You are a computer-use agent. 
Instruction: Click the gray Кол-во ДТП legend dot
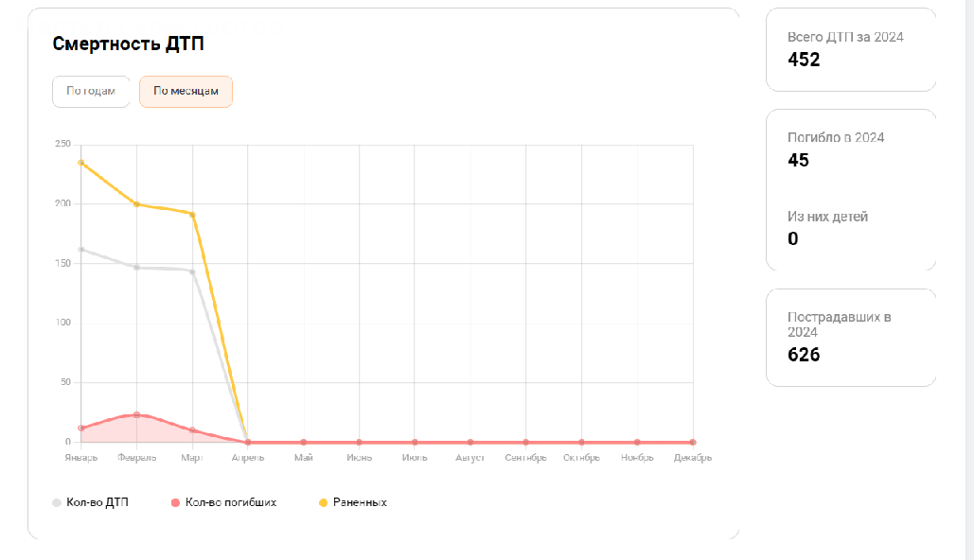[57, 503]
